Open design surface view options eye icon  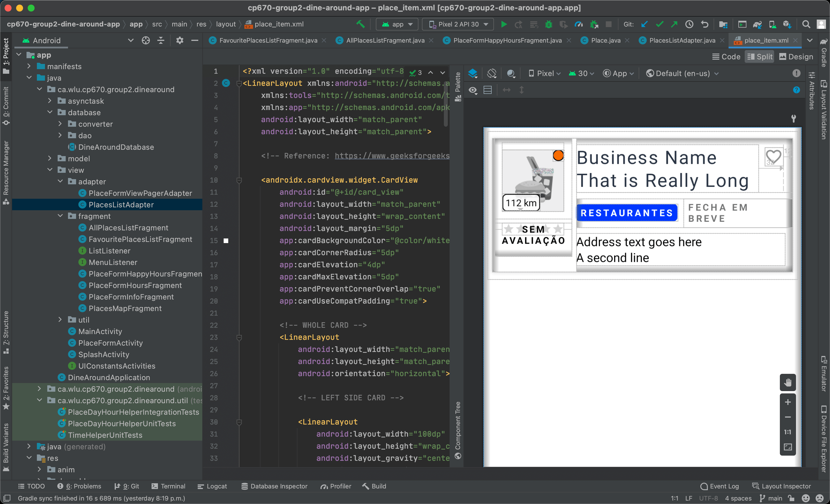tap(473, 90)
